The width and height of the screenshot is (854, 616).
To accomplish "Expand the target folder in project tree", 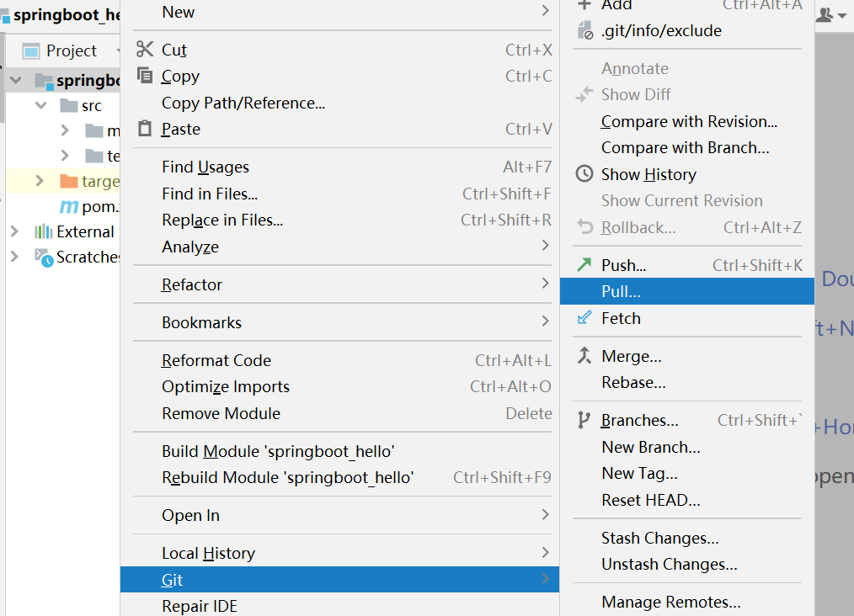I will 40,181.
